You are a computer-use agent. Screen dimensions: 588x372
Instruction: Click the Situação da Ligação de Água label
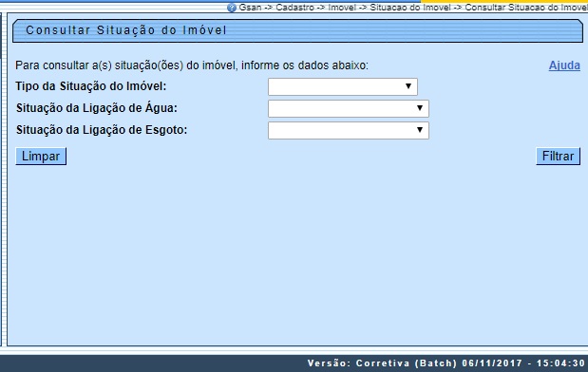96,108
